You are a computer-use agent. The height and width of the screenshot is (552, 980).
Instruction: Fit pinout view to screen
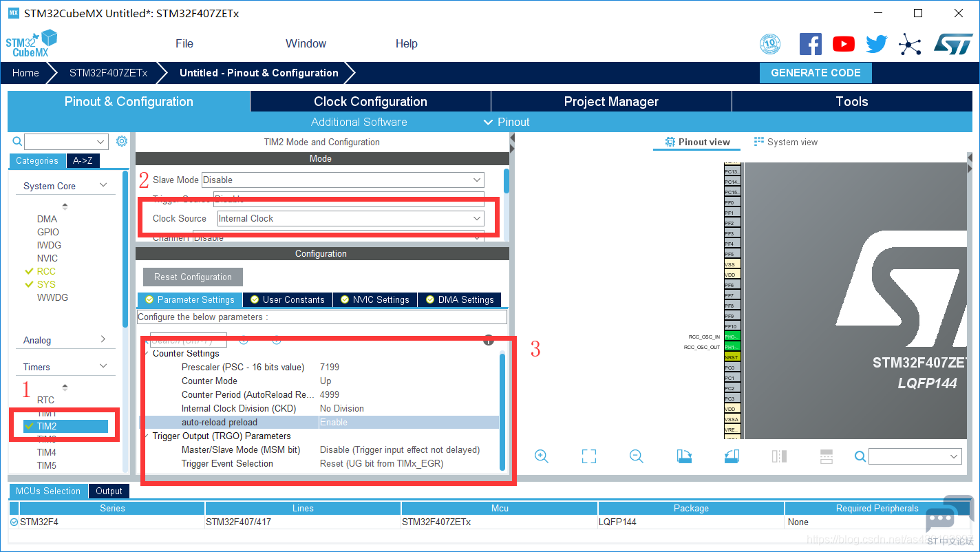[588, 456]
